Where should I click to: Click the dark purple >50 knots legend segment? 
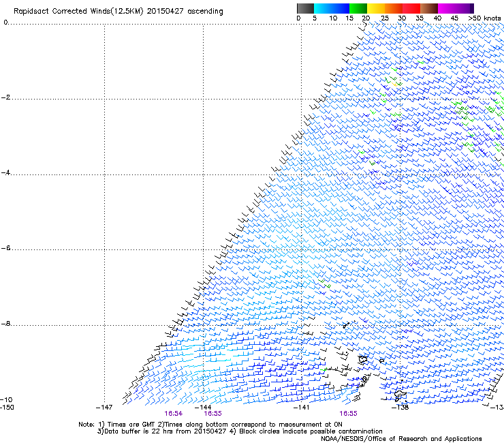[x=472, y=8]
